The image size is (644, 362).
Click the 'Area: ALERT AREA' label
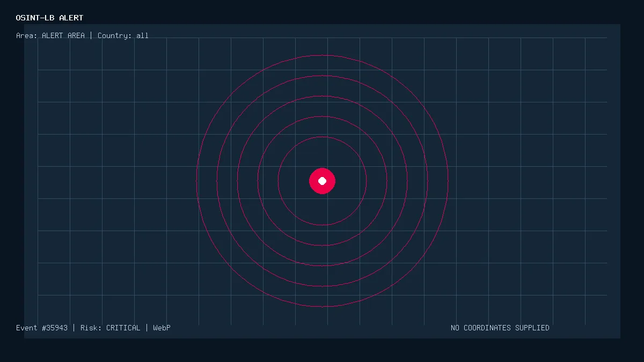[x=50, y=36]
